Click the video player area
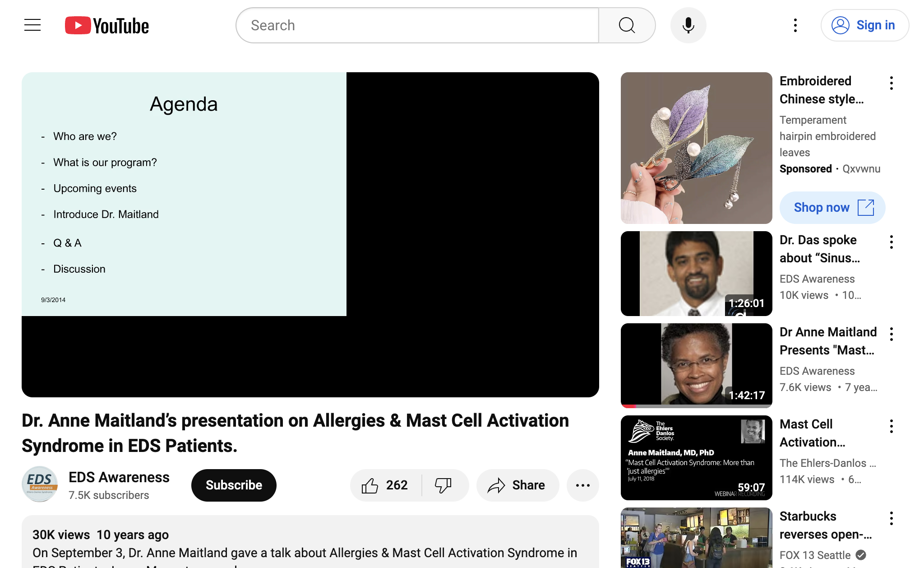Screen dimensions: 924x568 click(310, 235)
